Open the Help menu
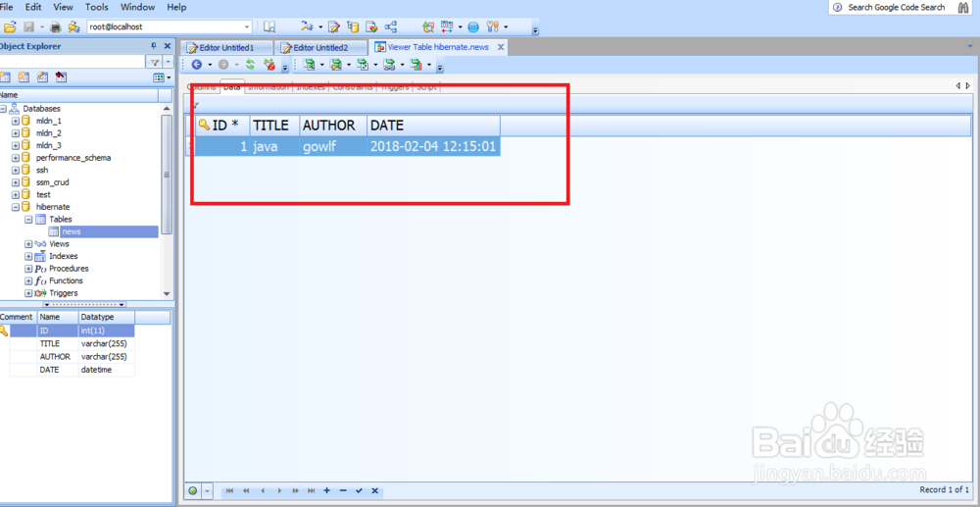The height and width of the screenshot is (507, 980). (176, 7)
